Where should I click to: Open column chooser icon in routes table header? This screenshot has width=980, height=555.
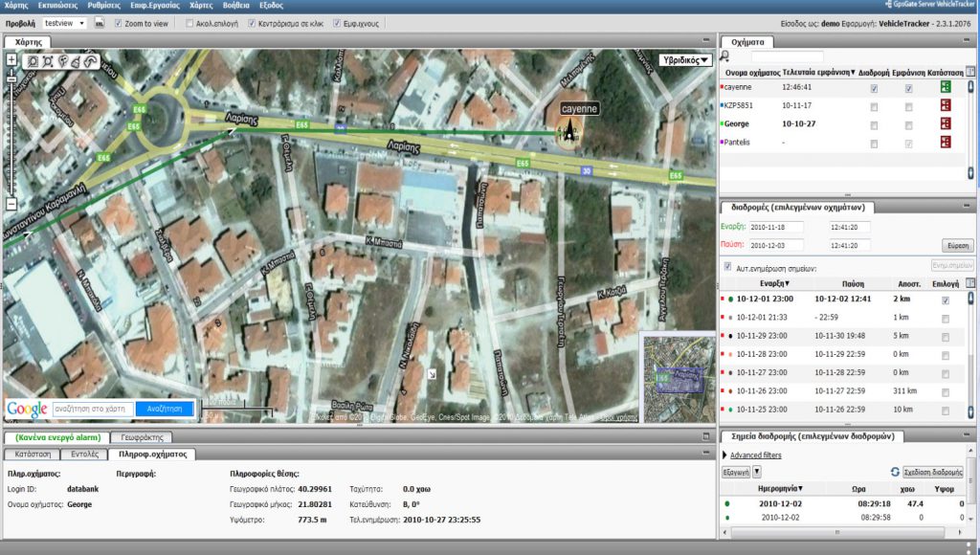pos(970,283)
